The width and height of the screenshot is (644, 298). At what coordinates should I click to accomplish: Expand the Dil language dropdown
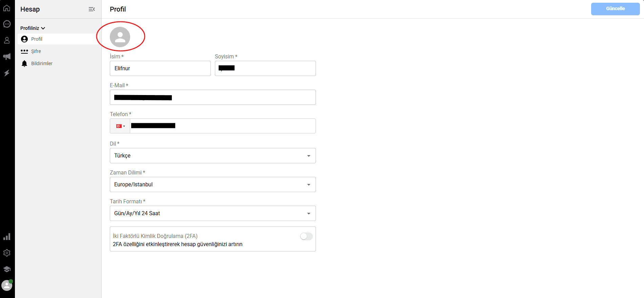pos(213,155)
